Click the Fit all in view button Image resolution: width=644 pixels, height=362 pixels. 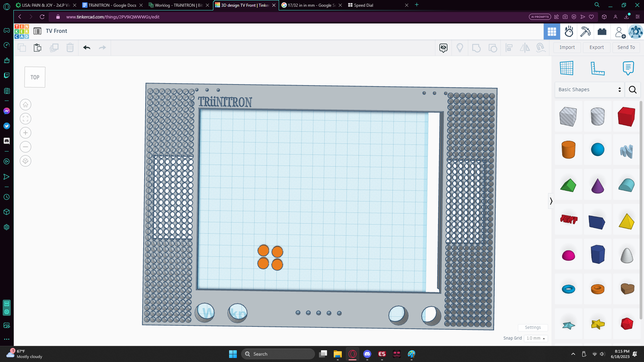click(25, 119)
